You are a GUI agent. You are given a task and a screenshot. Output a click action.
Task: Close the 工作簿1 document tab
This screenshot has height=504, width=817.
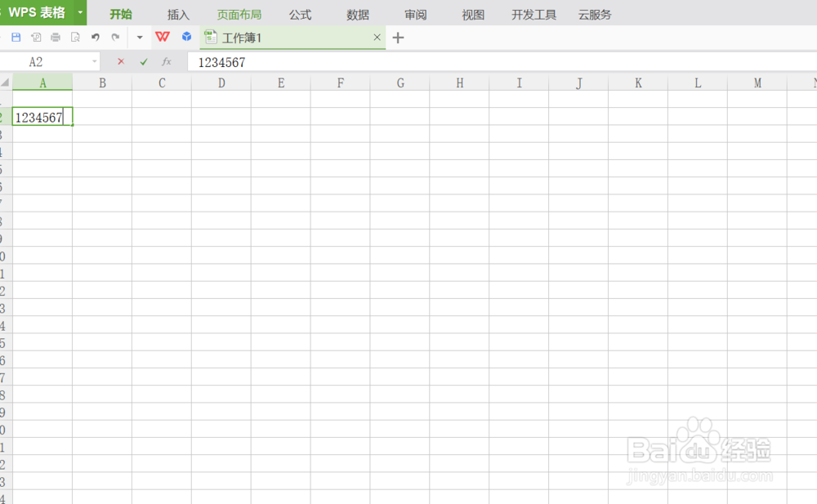click(x=377, y=38)
